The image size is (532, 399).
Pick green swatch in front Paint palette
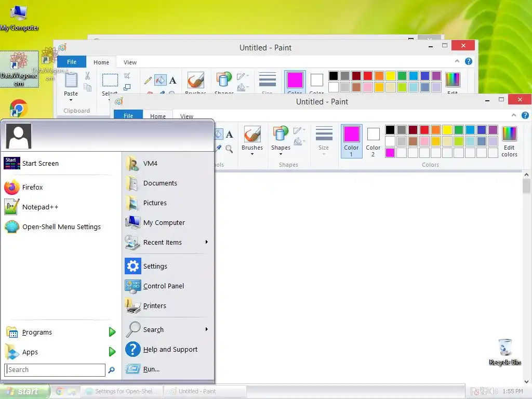click(459, 130)
